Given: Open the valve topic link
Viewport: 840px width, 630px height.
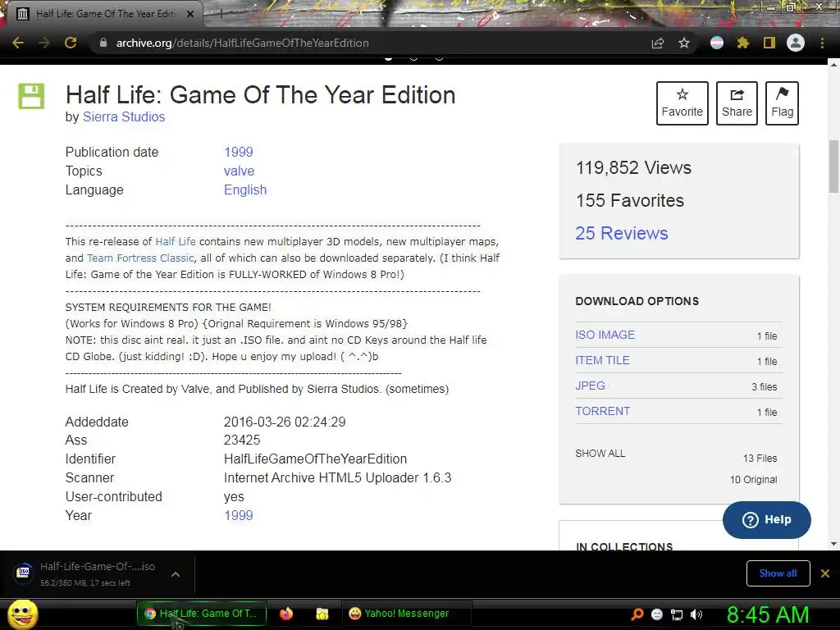Looking at the screenshot, I should pyautogui.click(x=239, y=171).
